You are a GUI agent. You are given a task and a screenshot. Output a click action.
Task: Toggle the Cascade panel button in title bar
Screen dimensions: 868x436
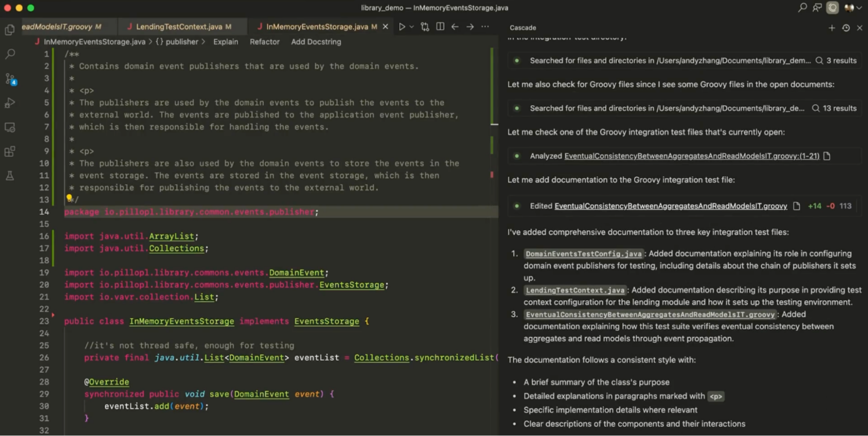click(832, 8)
